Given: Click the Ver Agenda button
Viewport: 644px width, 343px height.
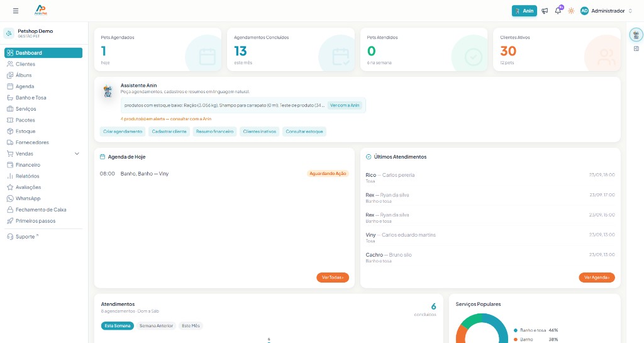Looking at the screenshot, I should click(597, 278).
